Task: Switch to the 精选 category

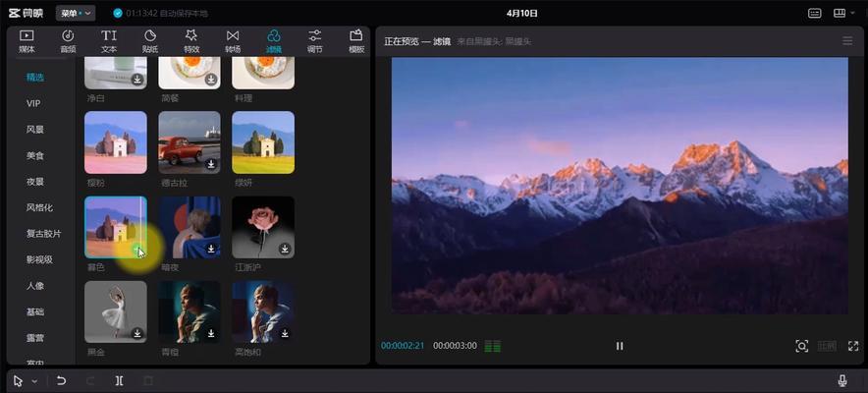Action: tap(35, 78)
